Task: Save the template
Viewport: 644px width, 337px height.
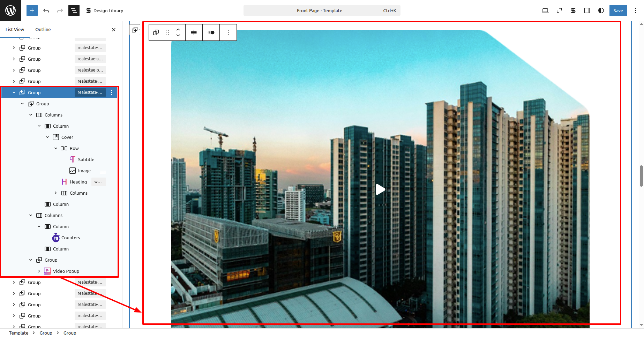Action: [x=618, y=10]
